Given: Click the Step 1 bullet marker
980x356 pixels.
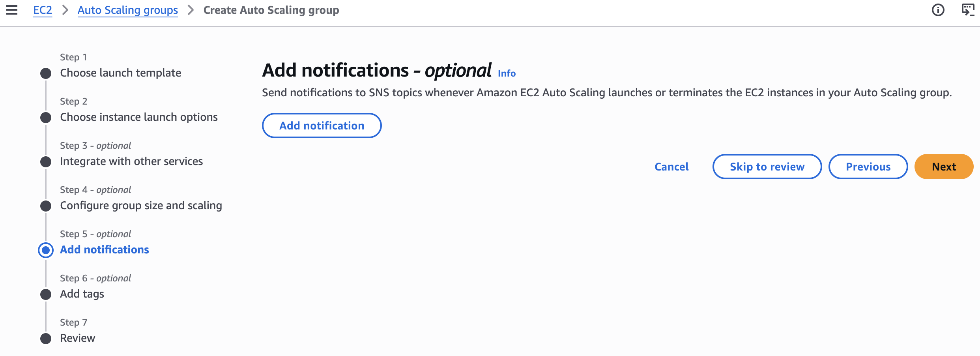Looking at the screenshot, I should [46, 73].
